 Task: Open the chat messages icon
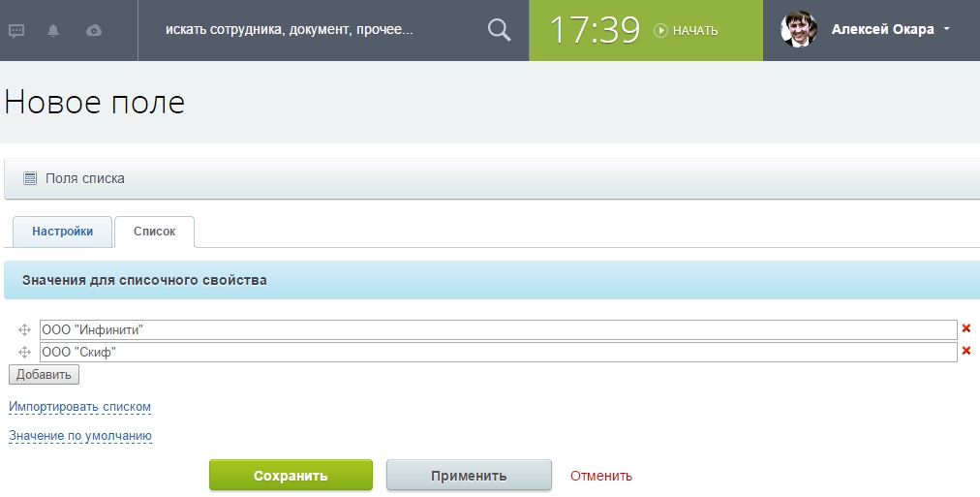click(x=16, y=31)
